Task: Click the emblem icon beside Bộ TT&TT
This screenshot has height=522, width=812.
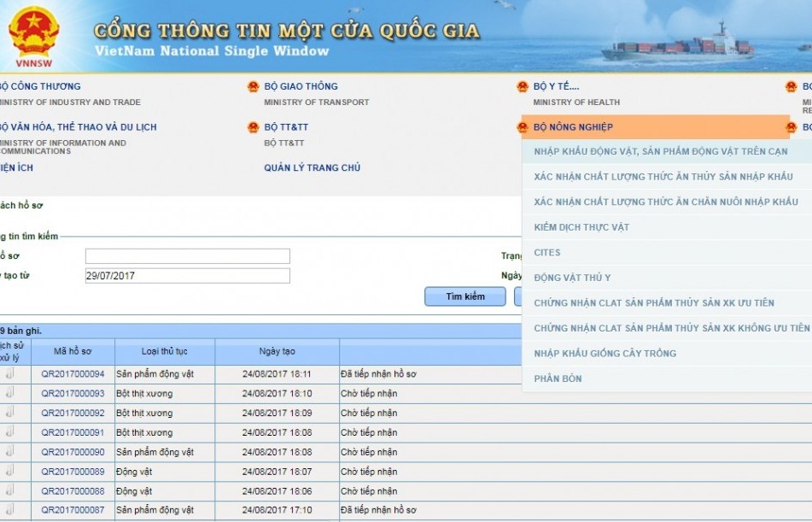Action: tap(253, 127)
